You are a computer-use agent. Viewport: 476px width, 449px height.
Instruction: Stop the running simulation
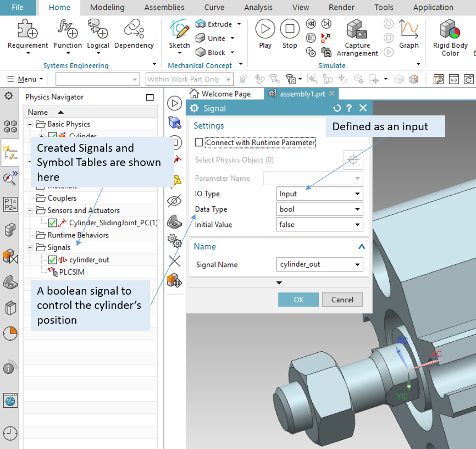[290, 30]
